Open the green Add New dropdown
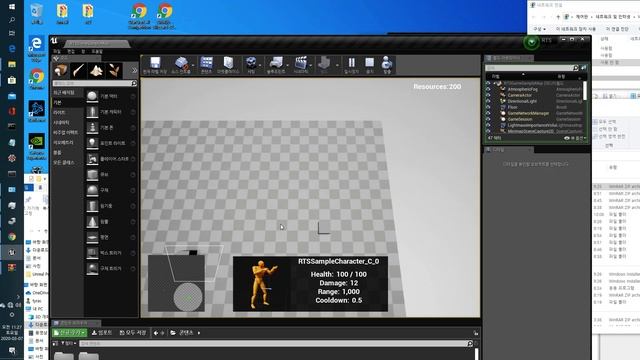This screenshot has width=640, height=360. [x=69, y=333]
